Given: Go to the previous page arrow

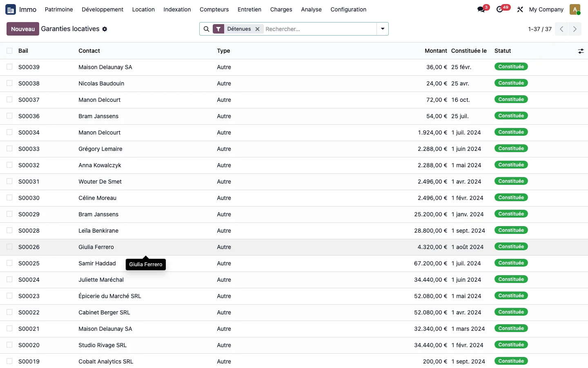Looking at the screenshot, I should pyautogui.click(x=561, y=29).
